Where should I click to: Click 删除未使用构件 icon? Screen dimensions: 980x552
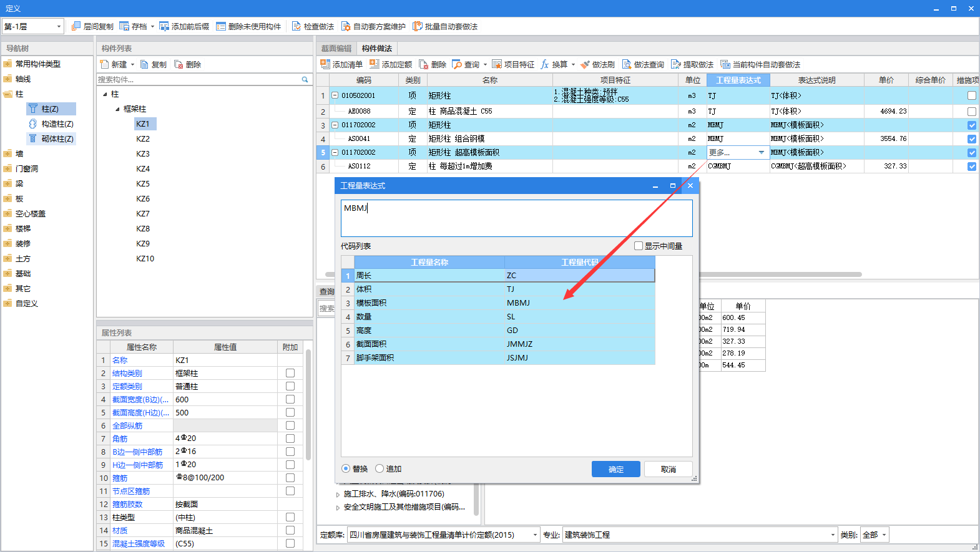click(x=221, y=26)
